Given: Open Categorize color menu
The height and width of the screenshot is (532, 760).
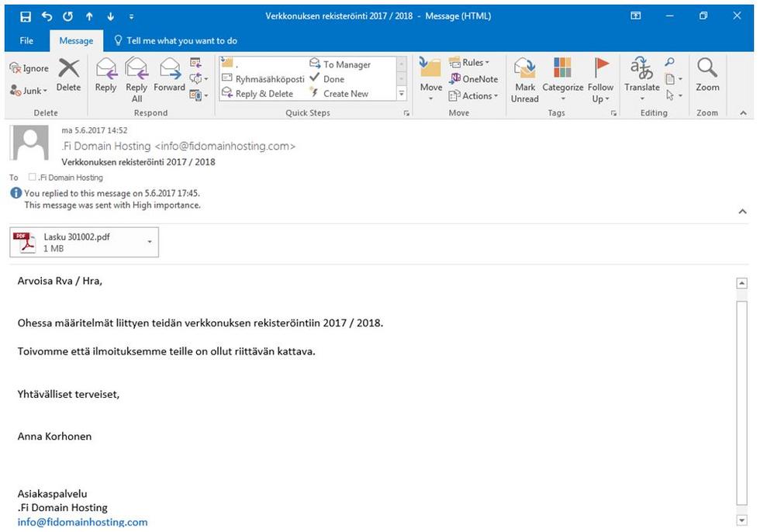Looking at the screenshot, I should 562,79.
